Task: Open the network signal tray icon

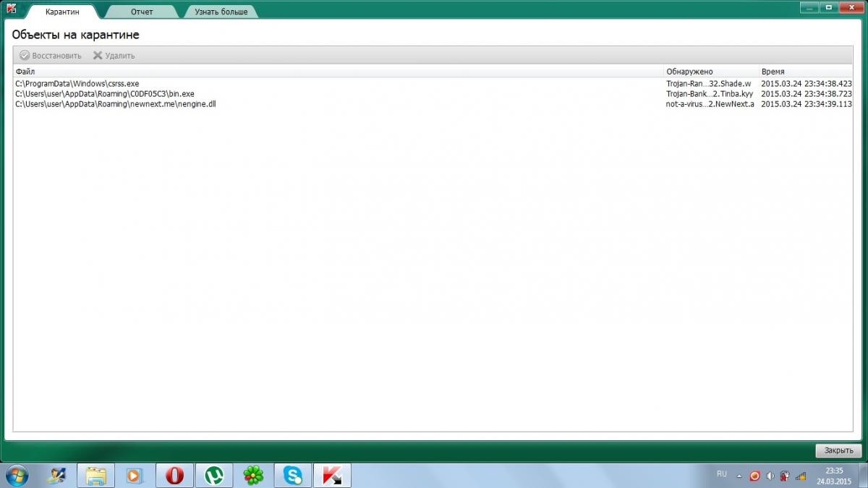Action: coord(800,476)
